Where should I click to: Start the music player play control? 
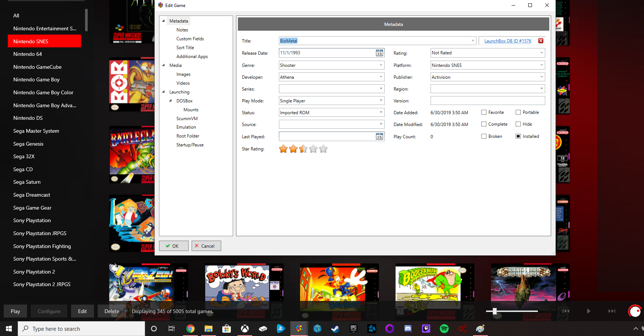click(x=589, y=311)
